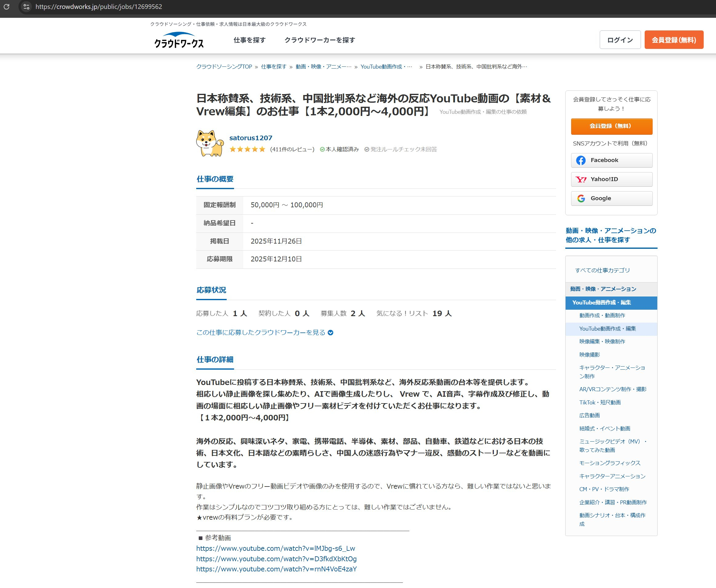Screen dimensions: 716x588
Task: Click the browser reload icon
Action: point(6,6)
